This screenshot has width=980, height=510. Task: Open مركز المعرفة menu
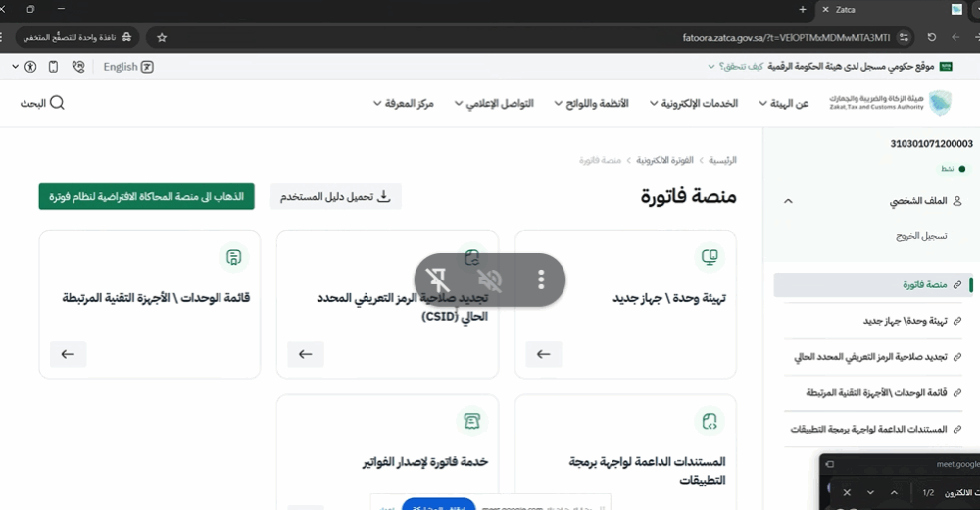(403, 103)
